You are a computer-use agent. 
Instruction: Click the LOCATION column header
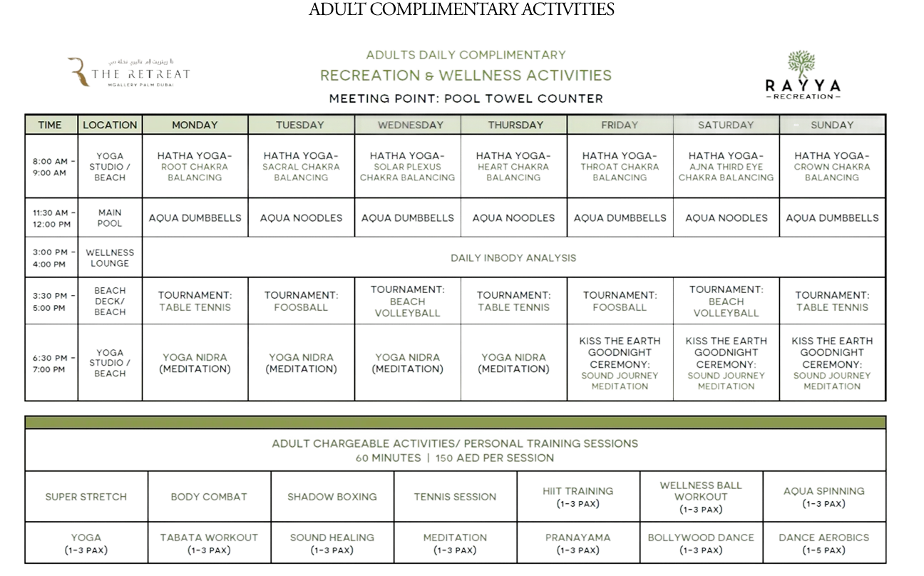tap(110, 124)
